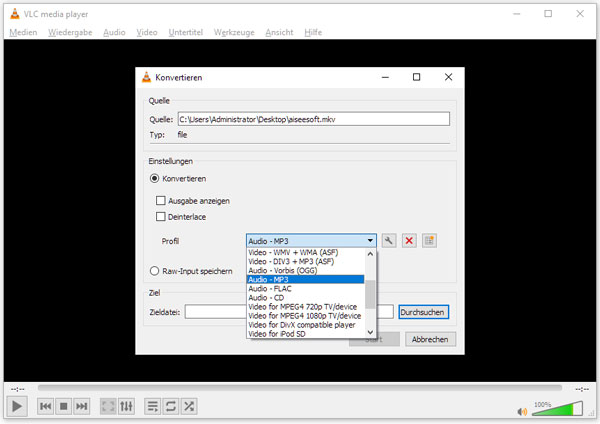
Task: Toggle shuffle random playback icon
Action: tap(189, 406)
